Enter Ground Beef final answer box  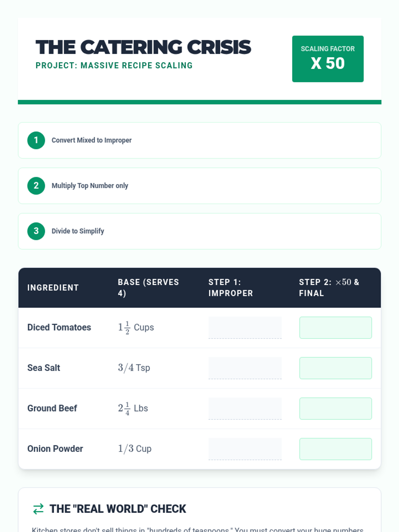pos(335,408)
